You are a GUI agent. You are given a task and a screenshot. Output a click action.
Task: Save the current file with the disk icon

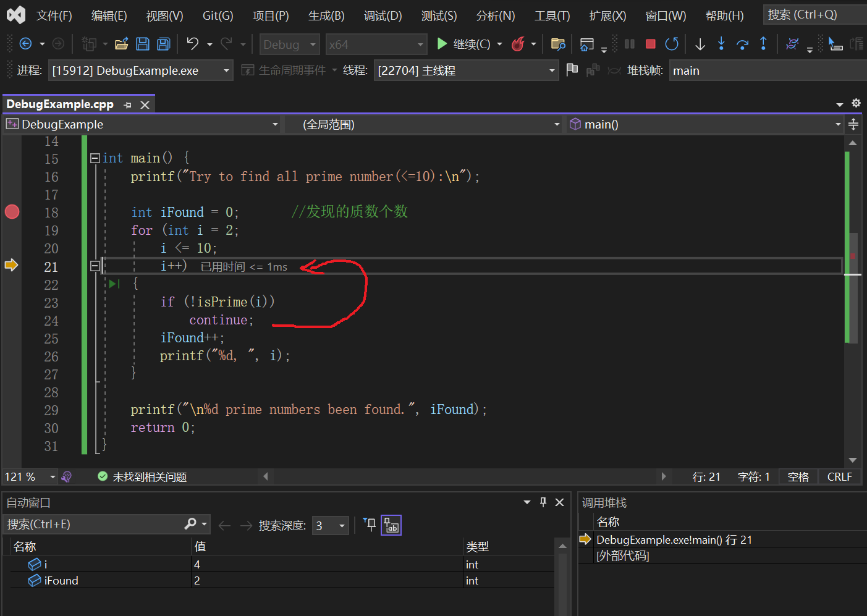tap(143, 44)
